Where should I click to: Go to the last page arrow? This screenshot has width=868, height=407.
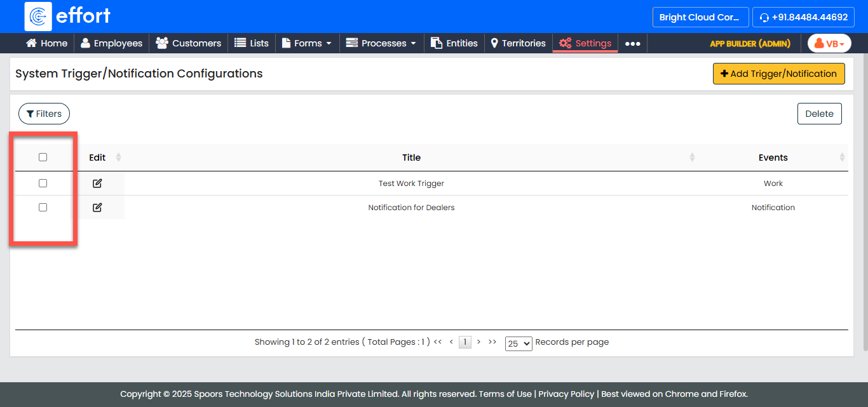point(492,342)
